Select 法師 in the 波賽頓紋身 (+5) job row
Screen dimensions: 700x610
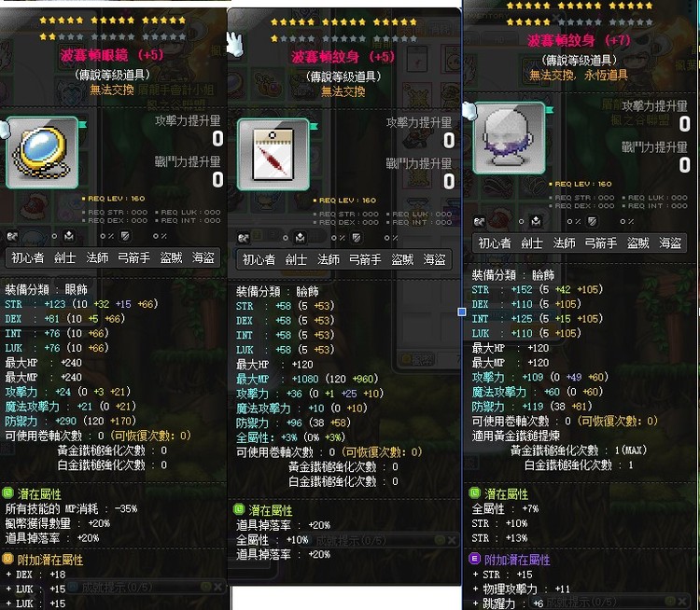329,259
